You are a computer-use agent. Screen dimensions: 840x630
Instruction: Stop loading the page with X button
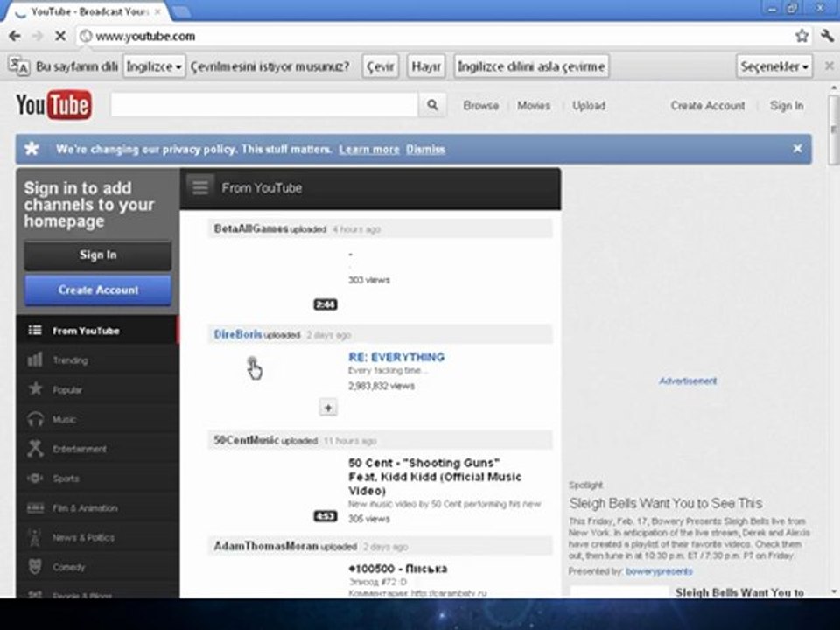60,36
